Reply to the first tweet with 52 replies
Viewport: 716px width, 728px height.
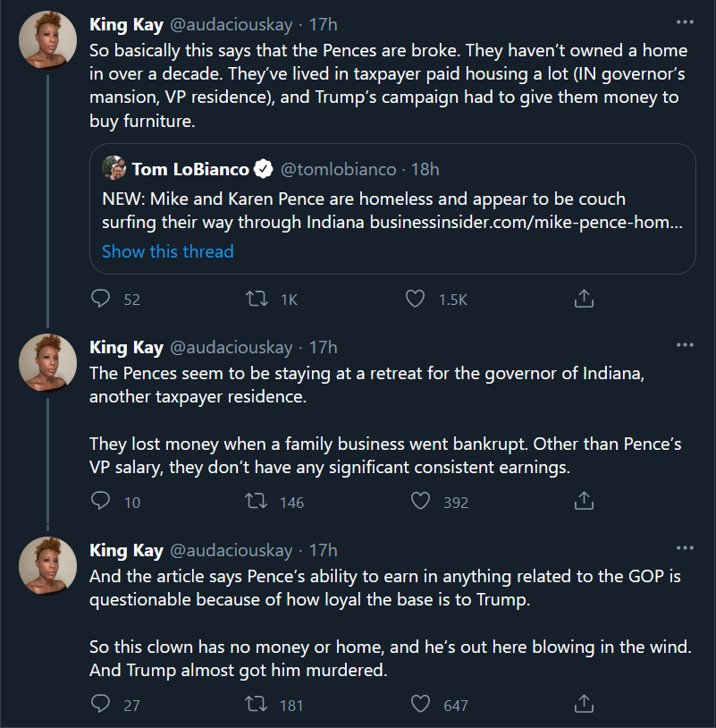101,299
